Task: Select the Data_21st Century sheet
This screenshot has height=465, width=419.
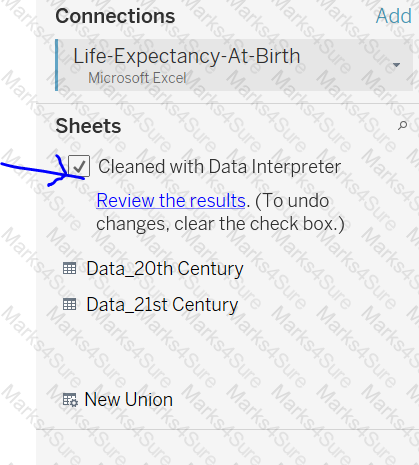Action: click(x=162, y=304)
